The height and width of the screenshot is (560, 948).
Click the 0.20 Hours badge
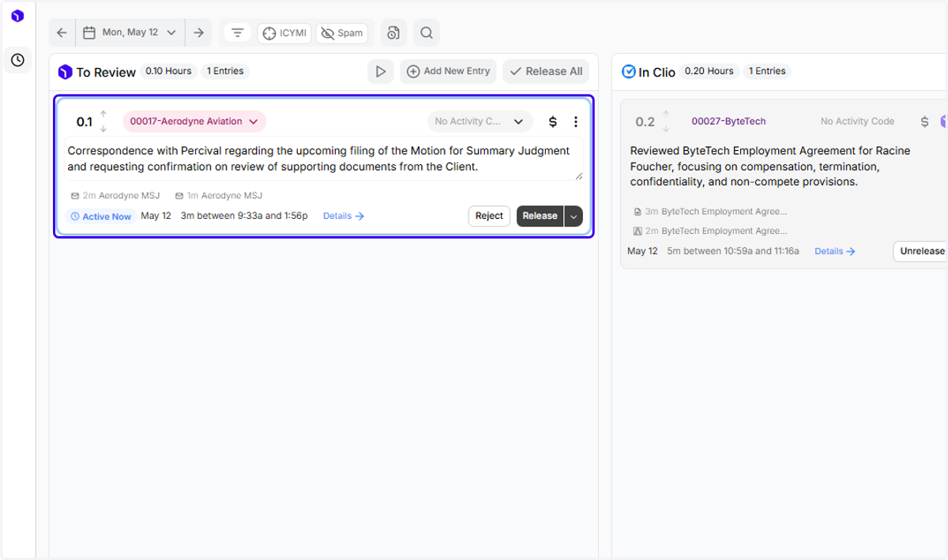[709, 71]
